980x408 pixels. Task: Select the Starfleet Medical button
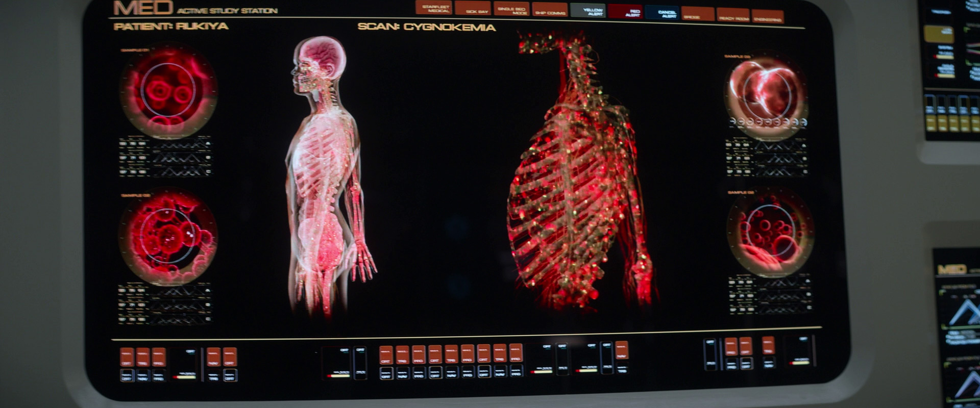(x=434, y=8)
